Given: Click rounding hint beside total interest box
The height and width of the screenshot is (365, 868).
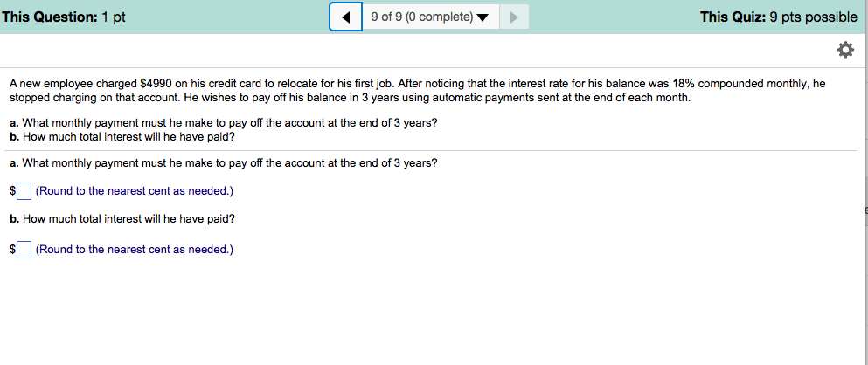Looking at the screenshot, I should pos(134,250).
